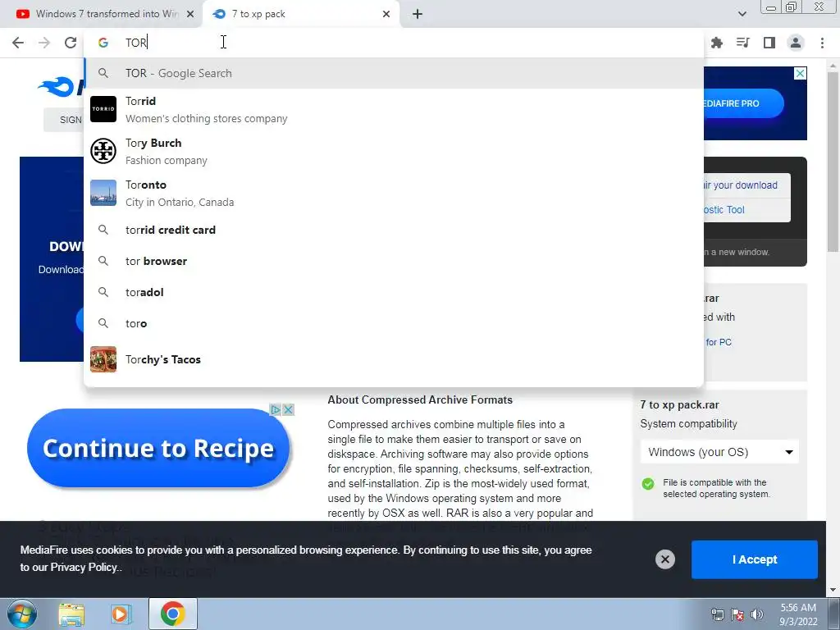Go back with the browser back arrow
The width and height of the screenshot is (840, 630).
(x=18, y=43)
